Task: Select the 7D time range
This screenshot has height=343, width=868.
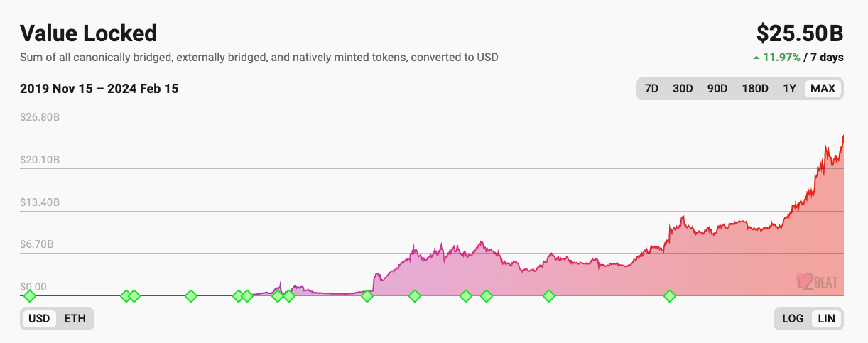Action: pos(651,89)
